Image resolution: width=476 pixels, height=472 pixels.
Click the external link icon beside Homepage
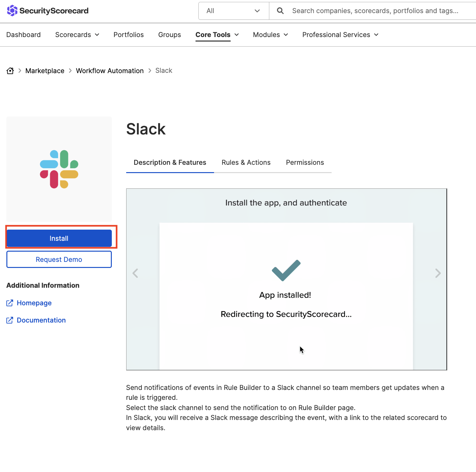coord(10,303)
